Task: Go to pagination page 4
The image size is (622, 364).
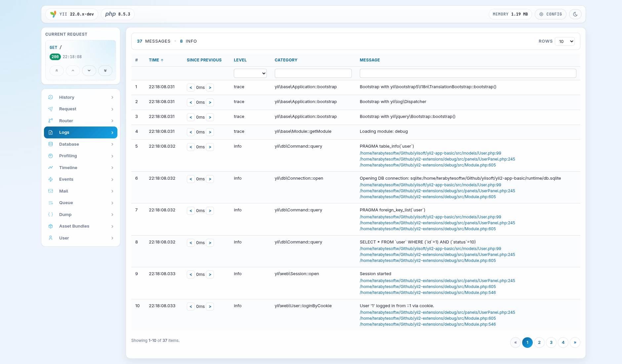Action: (x=563, y=343)
